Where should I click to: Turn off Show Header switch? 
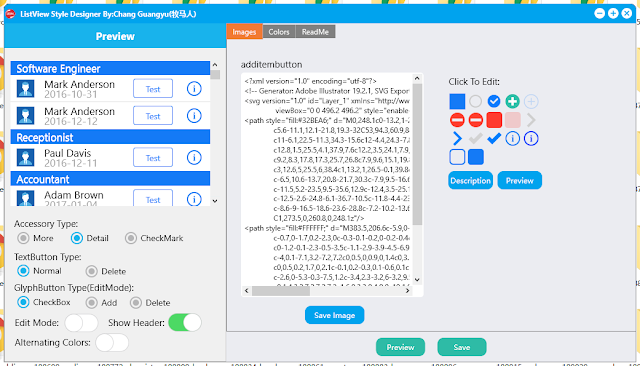[185, 323]
